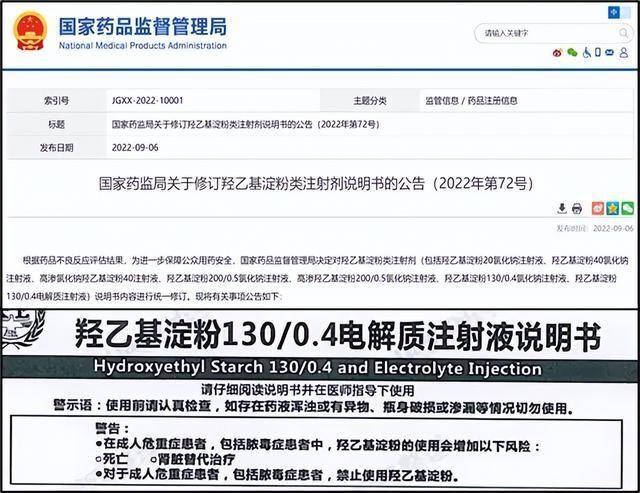Viewport: 640px width, 493px height.
Task: Open the header Weibo icon
Action: point(557,53)
